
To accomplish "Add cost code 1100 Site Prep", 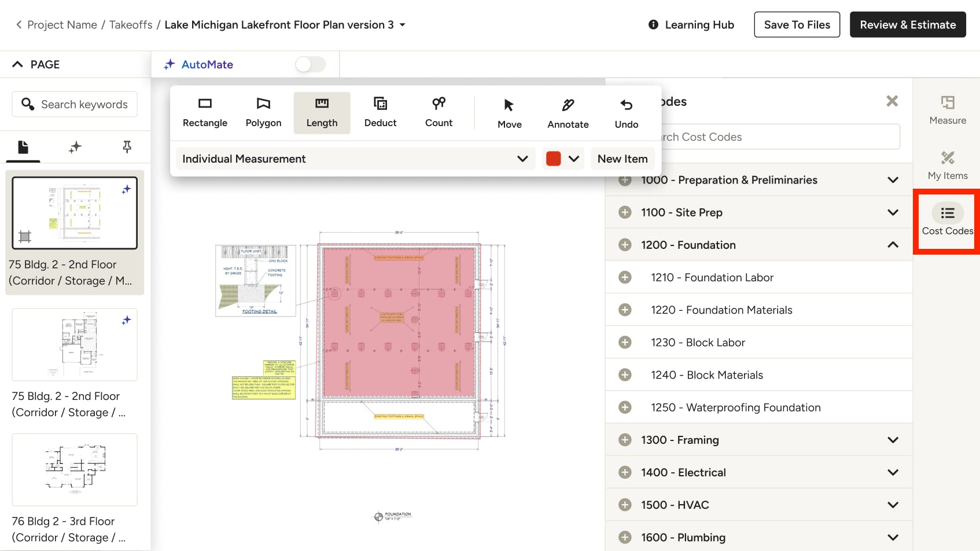I will (625, 212).
